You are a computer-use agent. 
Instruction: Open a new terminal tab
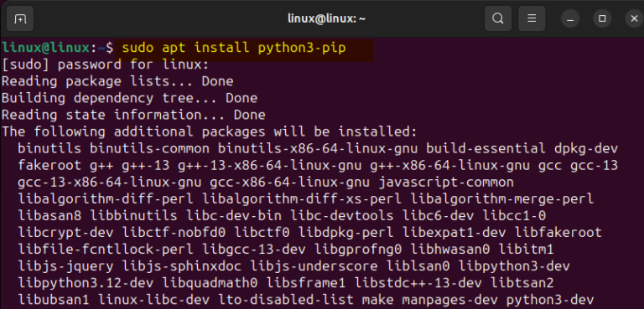tap(20, 19)
